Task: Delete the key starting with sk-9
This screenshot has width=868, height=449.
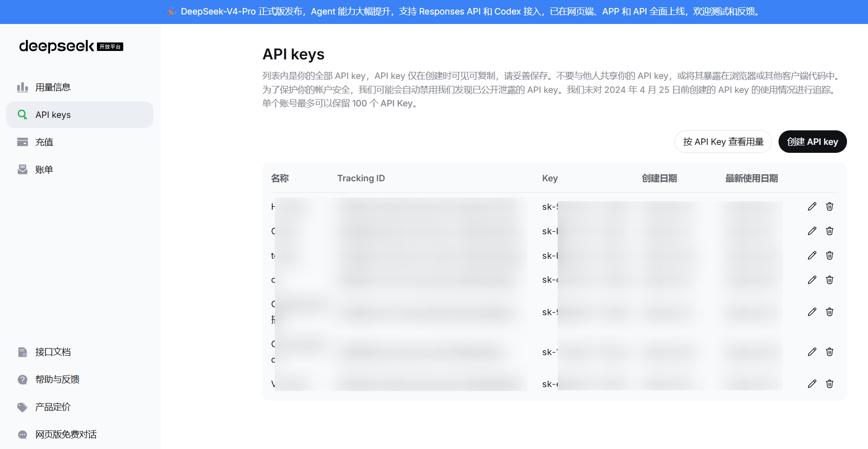Action: [x=830, y=312]
